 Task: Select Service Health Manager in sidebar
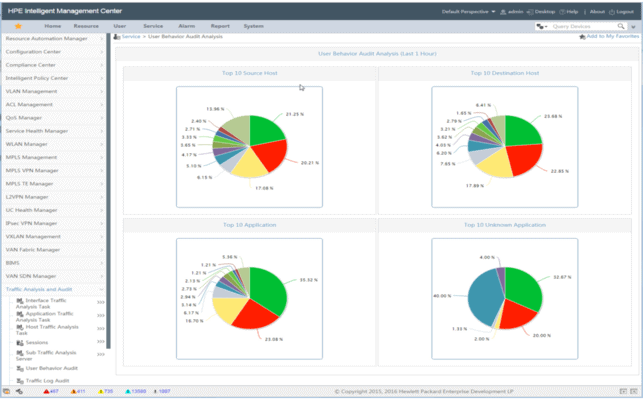click(x=53, y=131)
